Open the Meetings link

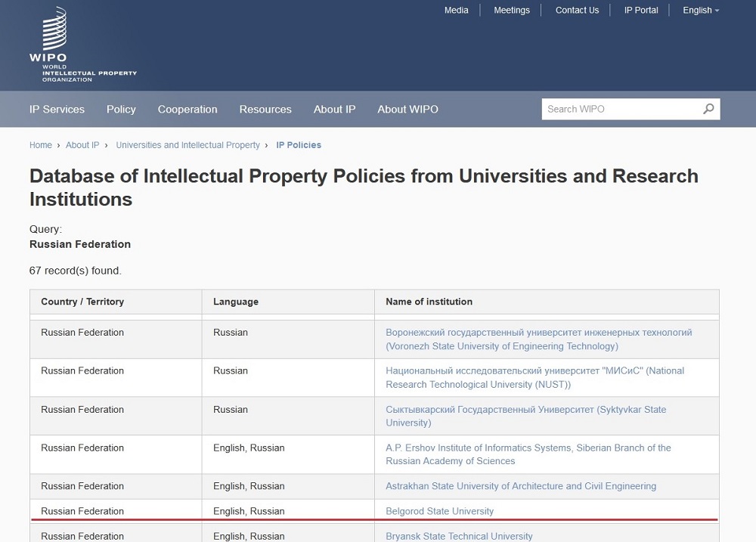point(512,11)
